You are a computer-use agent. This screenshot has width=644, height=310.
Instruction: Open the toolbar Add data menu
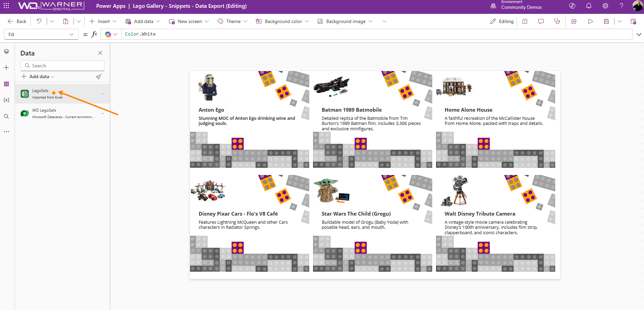pos(143,21)
